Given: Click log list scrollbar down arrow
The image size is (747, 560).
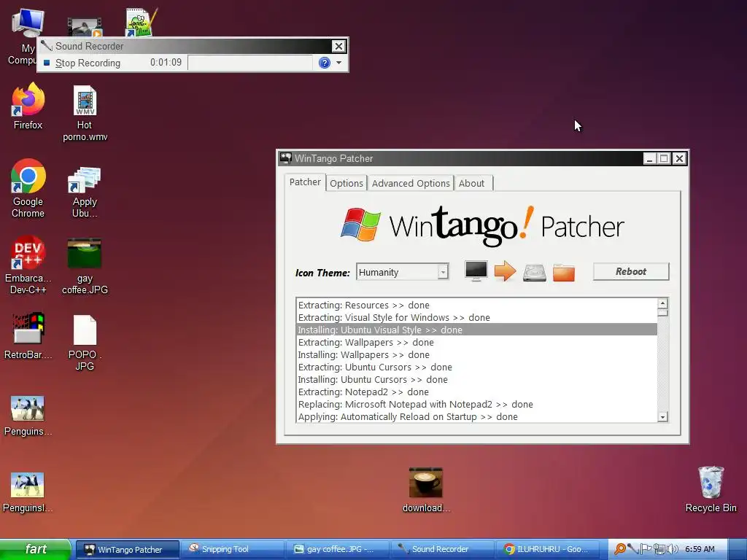Looking at the screenshot, I should point(662,416).
